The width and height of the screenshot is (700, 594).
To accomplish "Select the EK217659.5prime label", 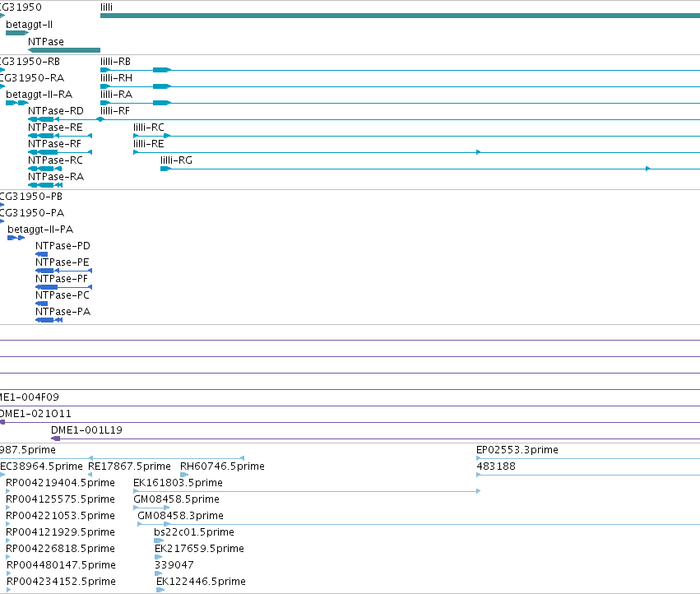I will pos(199,549).
